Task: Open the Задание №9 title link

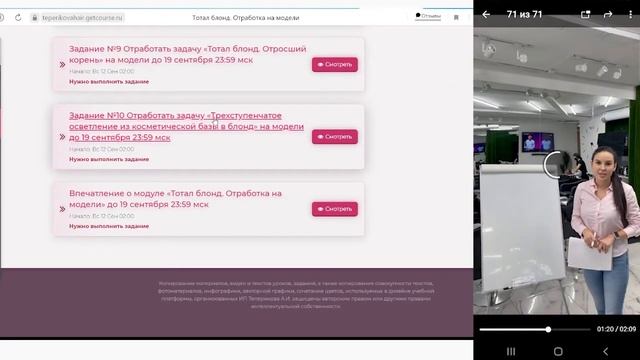Action: click(187, 54)
